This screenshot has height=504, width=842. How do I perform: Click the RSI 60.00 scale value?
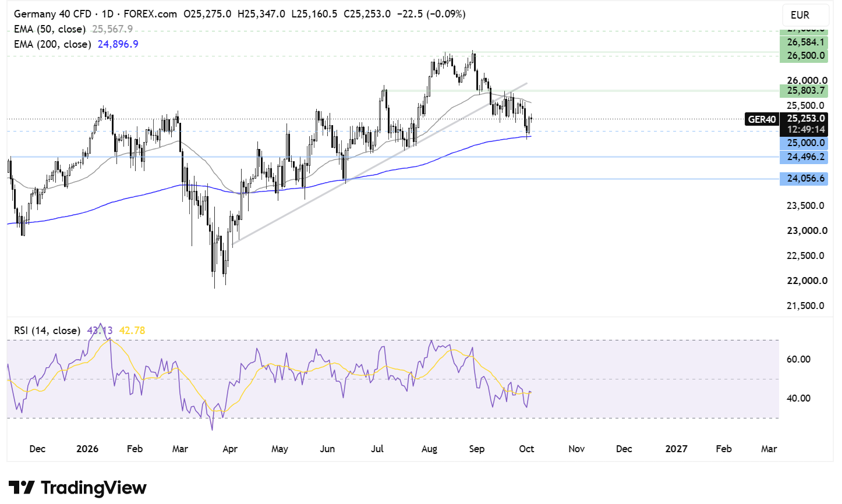(x=798, y=359)
